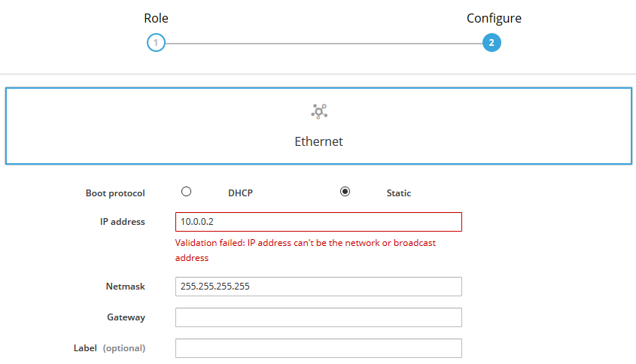Click the empty Gateway input field

point(318,317)
